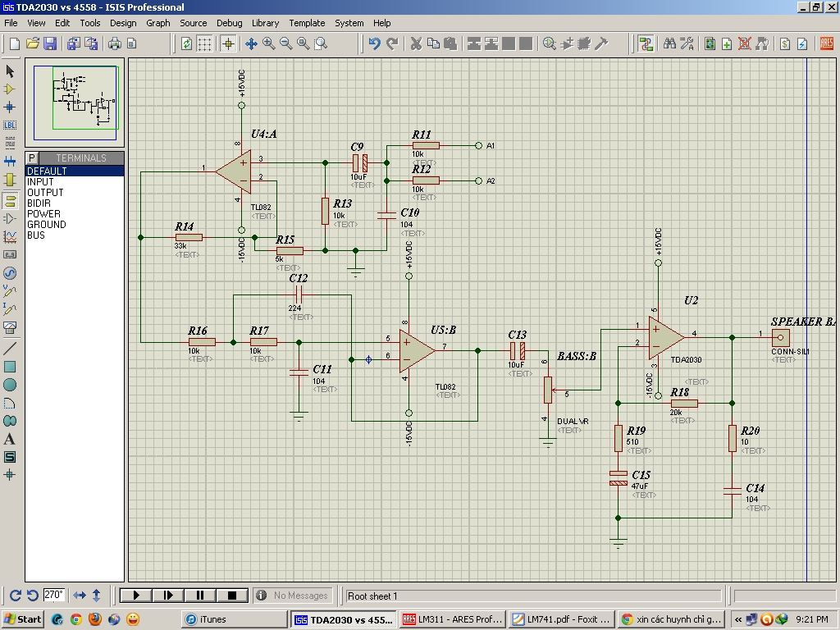
Task: Select Junction dot mode
Action: click(x=10, y=107)
